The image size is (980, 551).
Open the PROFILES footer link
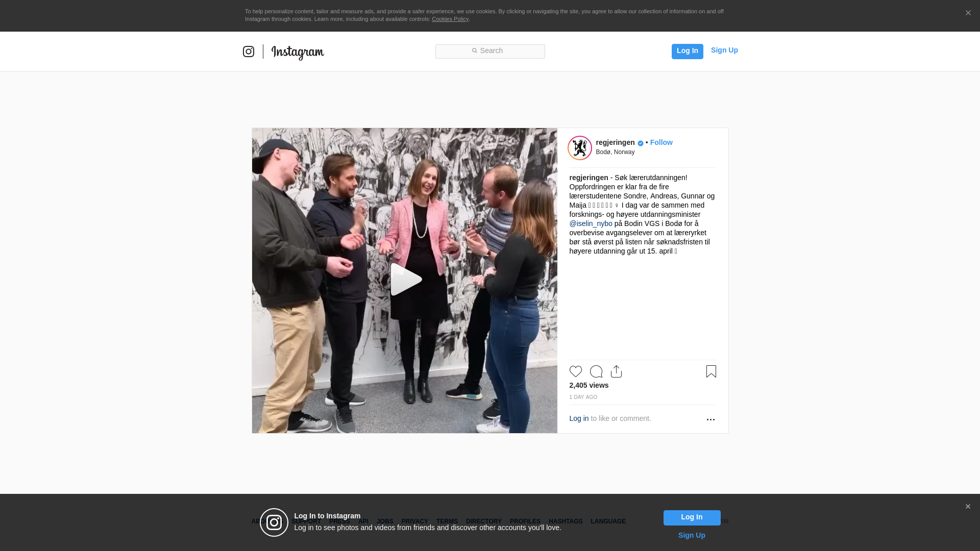pyautogui.click(x=525, y=521)
